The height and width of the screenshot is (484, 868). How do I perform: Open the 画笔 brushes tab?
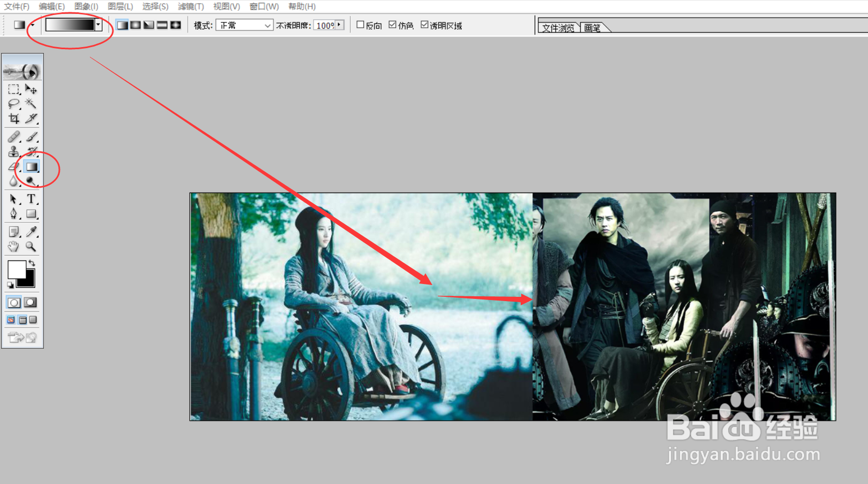point(593,28)
